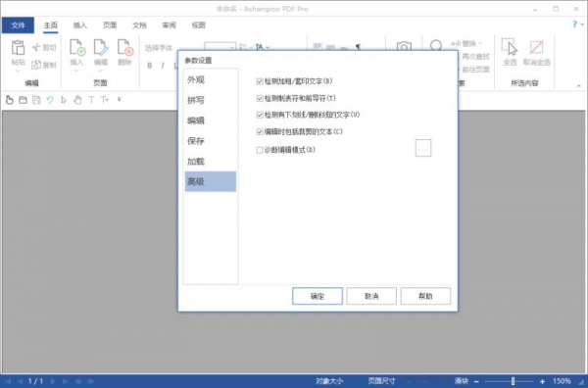This screenshot has width=588, height=388.
Task: Switch to the 插入 insert tab
Action: (x=80, y=25)
